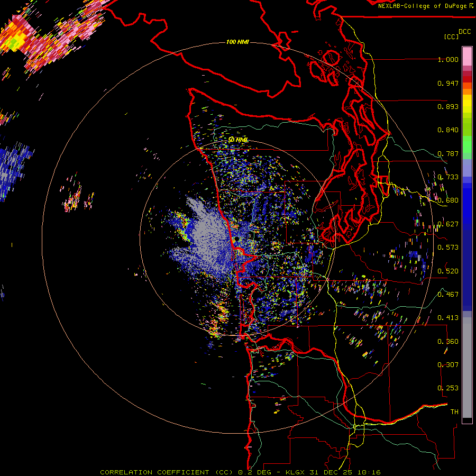Click the 0.467 legend value
Screen dimensions: 476x476
point(448,295)
